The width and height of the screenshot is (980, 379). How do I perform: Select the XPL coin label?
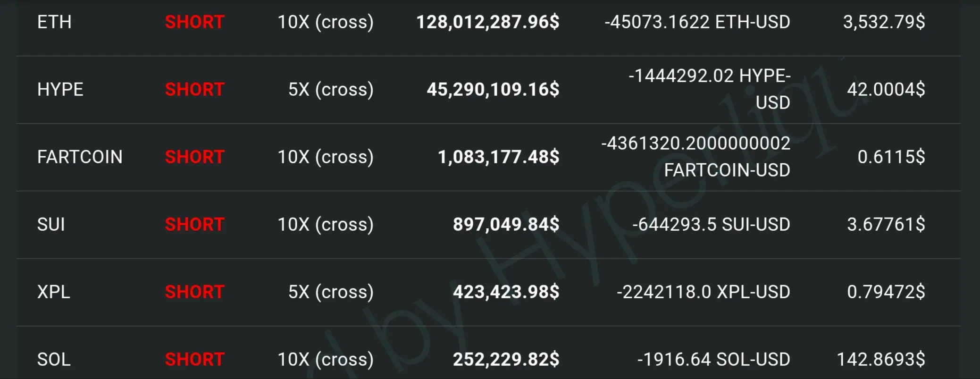click(53, 292)
